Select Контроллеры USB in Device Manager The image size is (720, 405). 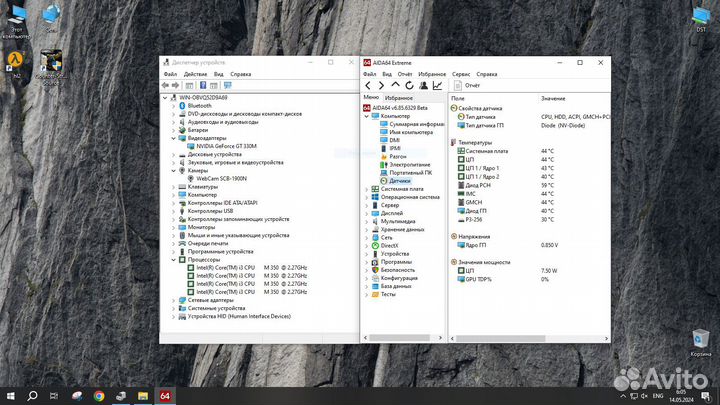click(x=210, y=211)
